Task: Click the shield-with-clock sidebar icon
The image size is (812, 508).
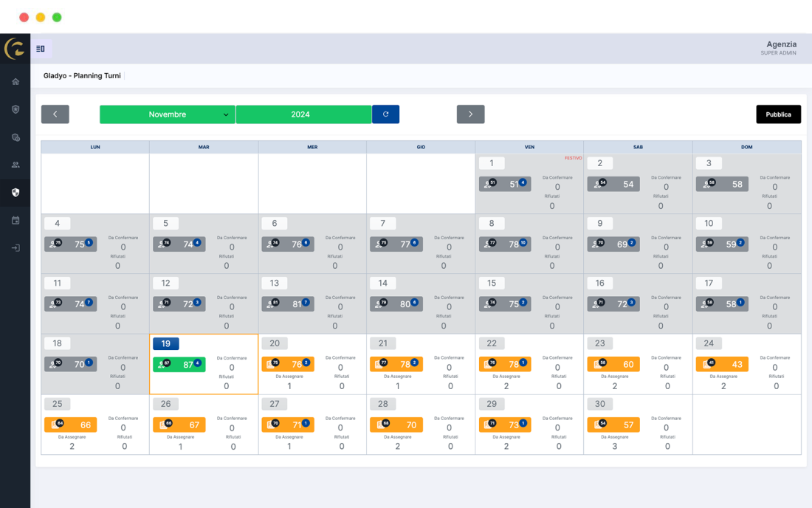Action: 16,137
